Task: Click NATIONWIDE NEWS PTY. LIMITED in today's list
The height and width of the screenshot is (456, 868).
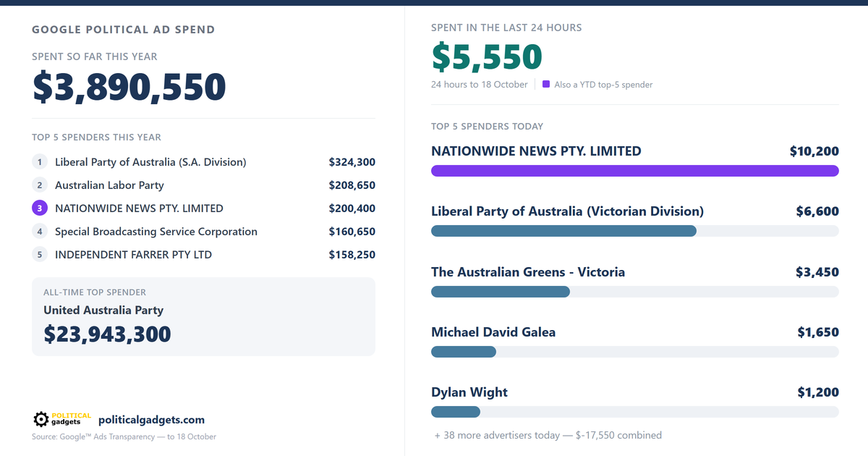Action: point(536,151)
